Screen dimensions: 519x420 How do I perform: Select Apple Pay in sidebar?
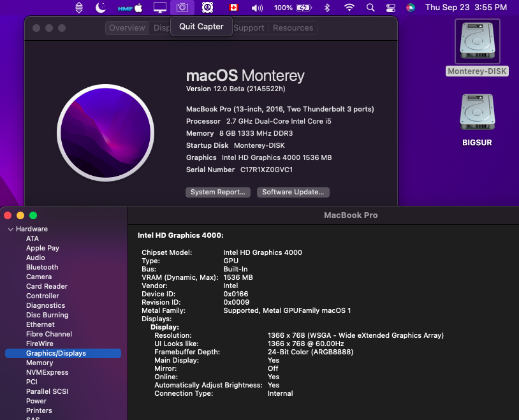point(43,248)
